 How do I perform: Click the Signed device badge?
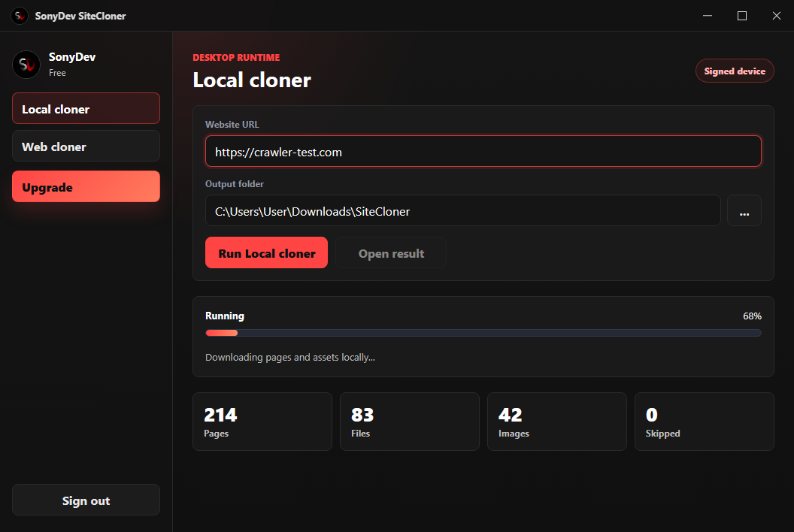pyautogui.click(x=735, y=71)
